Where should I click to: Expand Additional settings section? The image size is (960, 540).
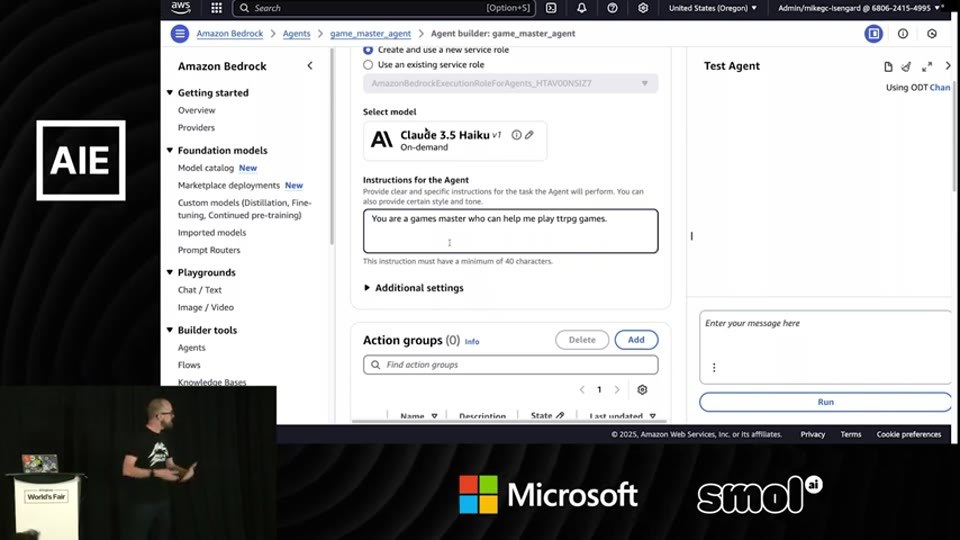click(414, 288)
